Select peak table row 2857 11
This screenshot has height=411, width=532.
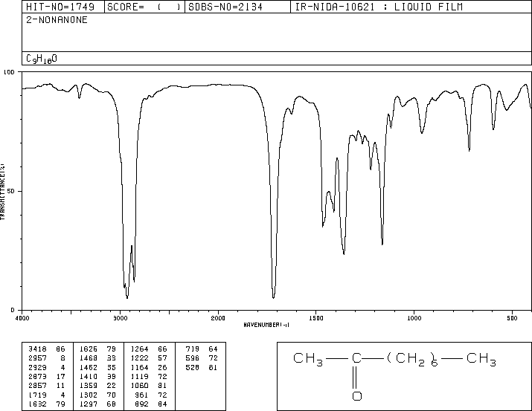[x=46, y=386]
